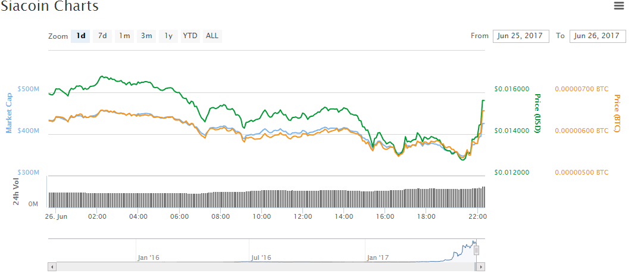
Task: Click the 24h Vol axis label
Action: tap(15, 193)
